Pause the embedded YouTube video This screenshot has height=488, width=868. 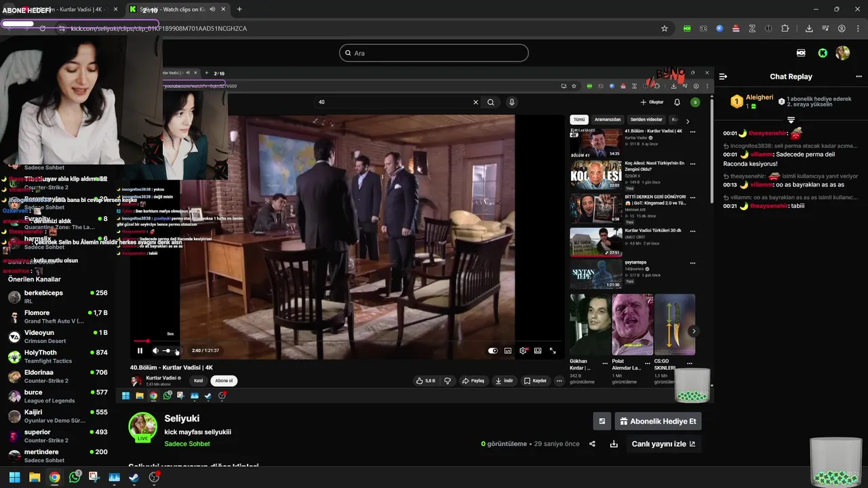[x=140, y=350]
